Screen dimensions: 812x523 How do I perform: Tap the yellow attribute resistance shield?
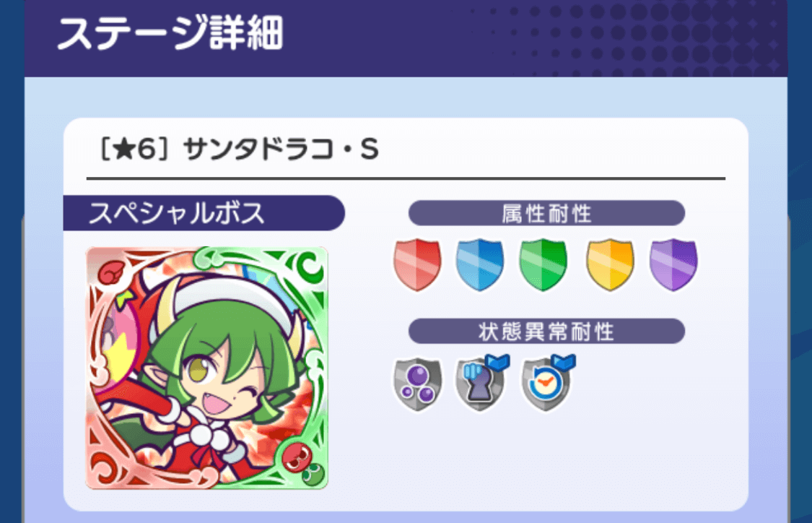tap(610, 265)
